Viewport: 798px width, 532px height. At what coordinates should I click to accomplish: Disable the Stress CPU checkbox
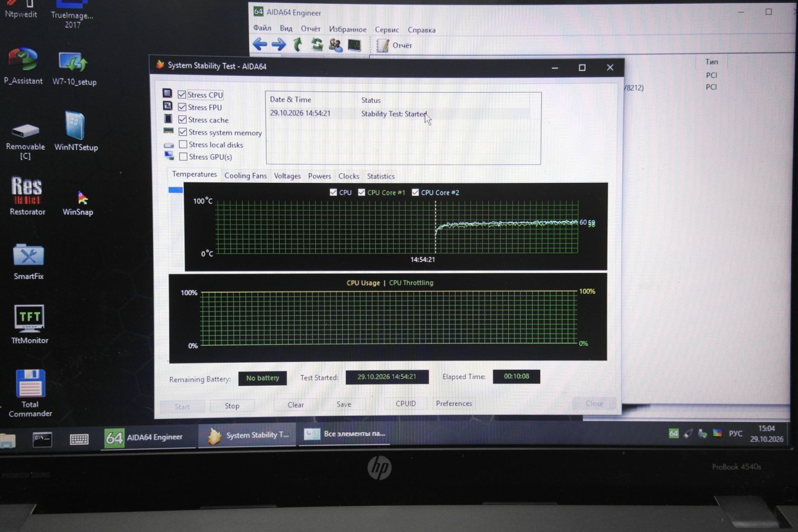[182, 95]
